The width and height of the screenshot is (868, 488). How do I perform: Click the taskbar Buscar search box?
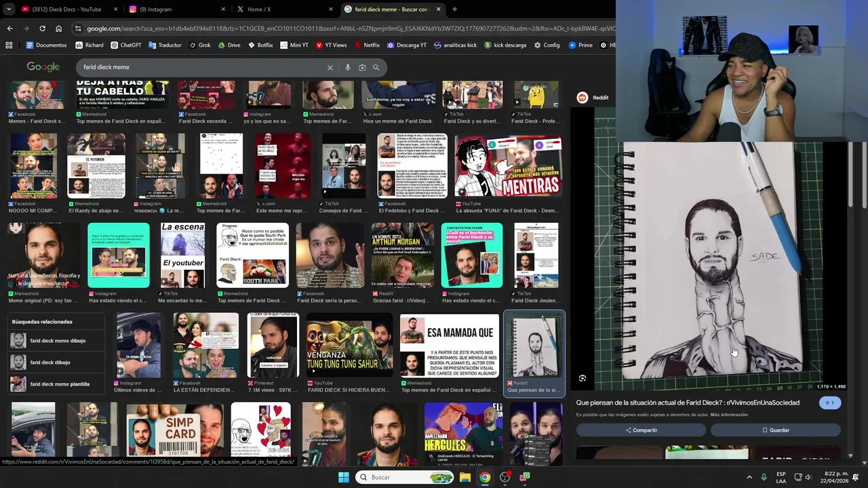point(404,477)
